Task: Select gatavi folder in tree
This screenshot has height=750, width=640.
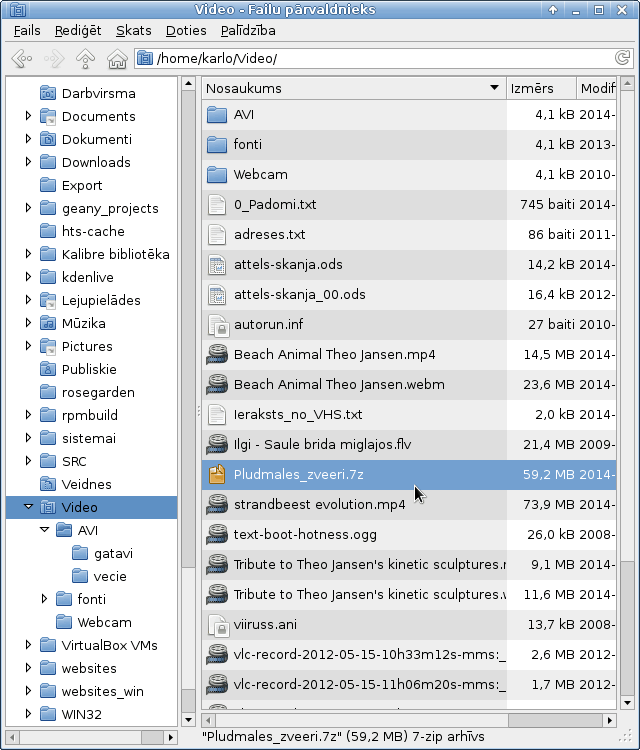Action: (113, 553)
